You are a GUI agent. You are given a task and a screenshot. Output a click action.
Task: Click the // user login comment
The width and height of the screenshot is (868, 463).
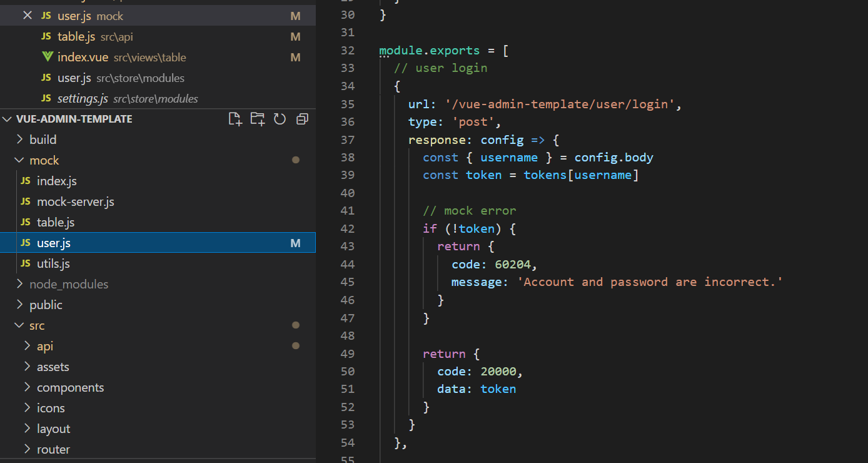[x=440, y=68]
